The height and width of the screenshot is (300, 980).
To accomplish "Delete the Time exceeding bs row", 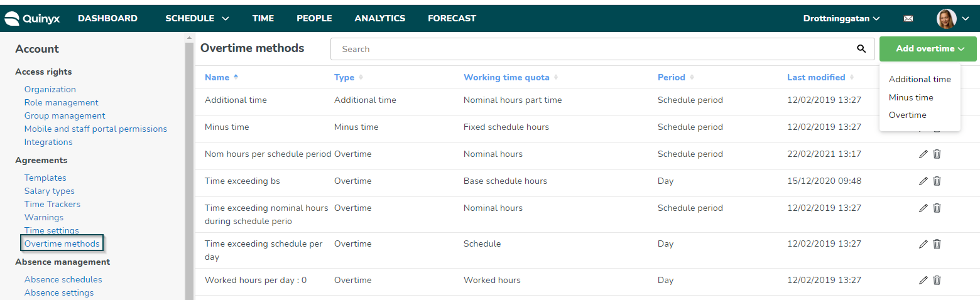I will coord(937,181).
